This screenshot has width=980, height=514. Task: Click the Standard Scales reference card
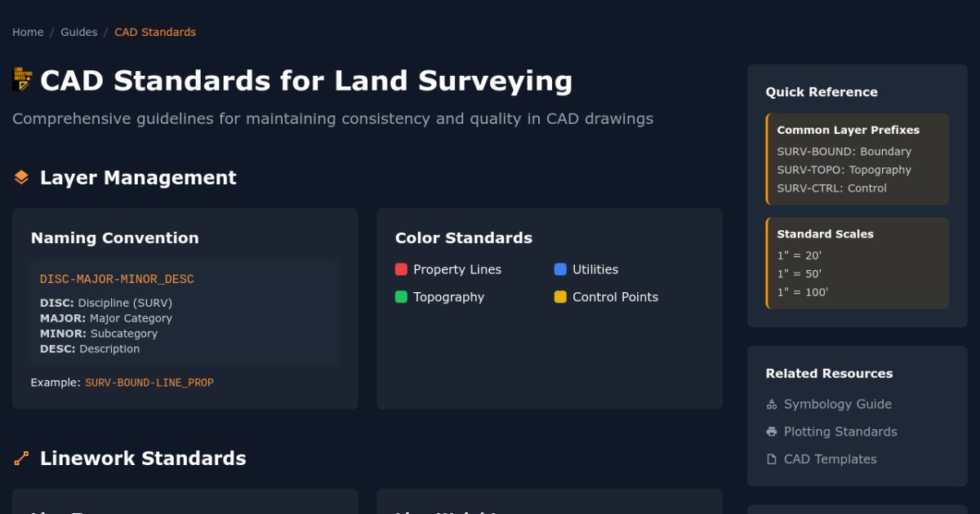click(857, 263)
